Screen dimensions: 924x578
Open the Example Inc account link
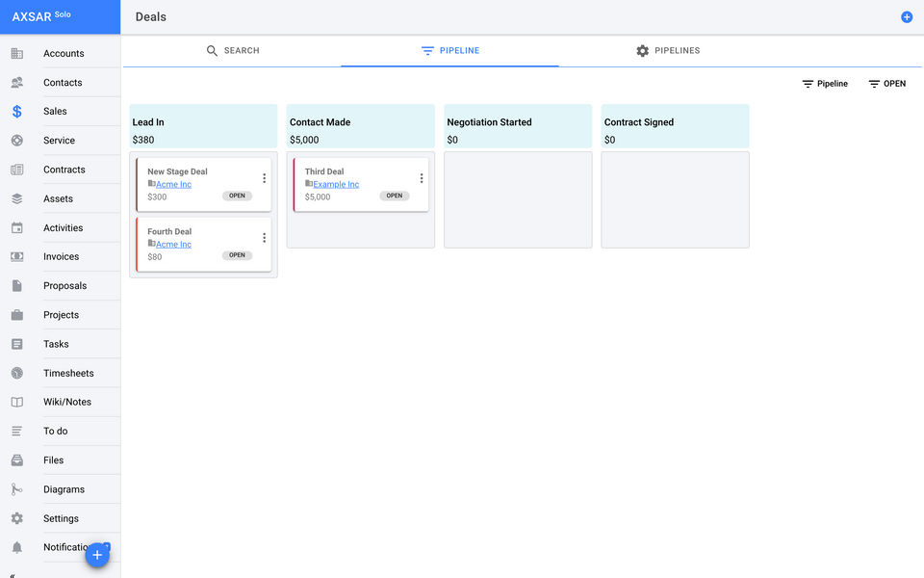point(336,185)
